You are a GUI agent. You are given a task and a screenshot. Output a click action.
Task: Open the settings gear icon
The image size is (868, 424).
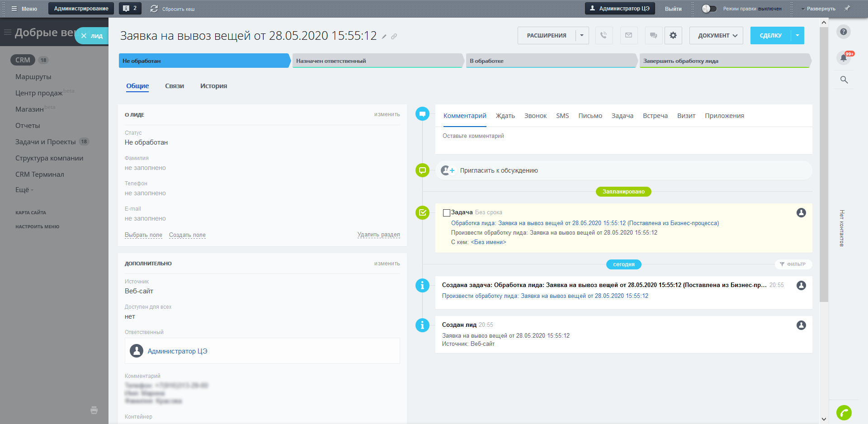(x=673, y=35)
